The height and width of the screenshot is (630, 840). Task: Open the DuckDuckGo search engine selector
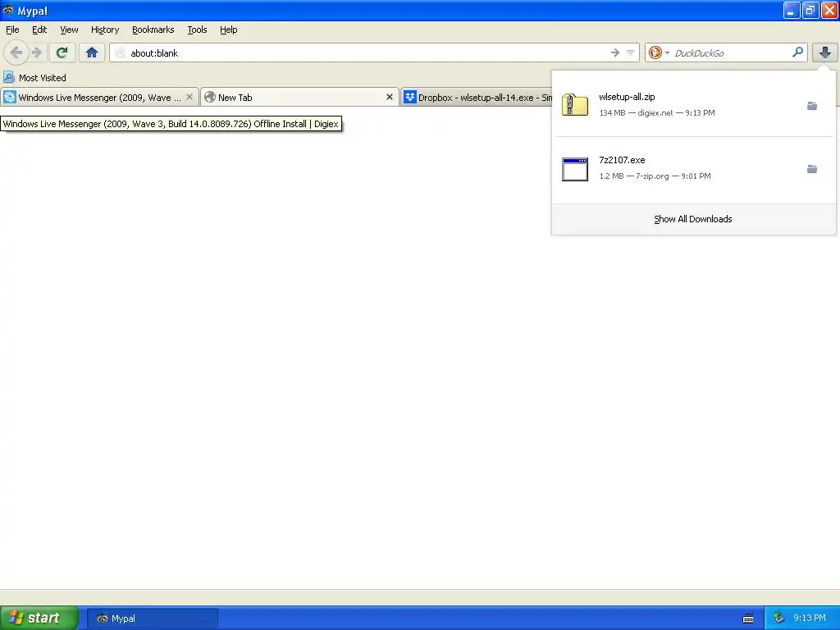pyautogui.click(x=659, y=52)
